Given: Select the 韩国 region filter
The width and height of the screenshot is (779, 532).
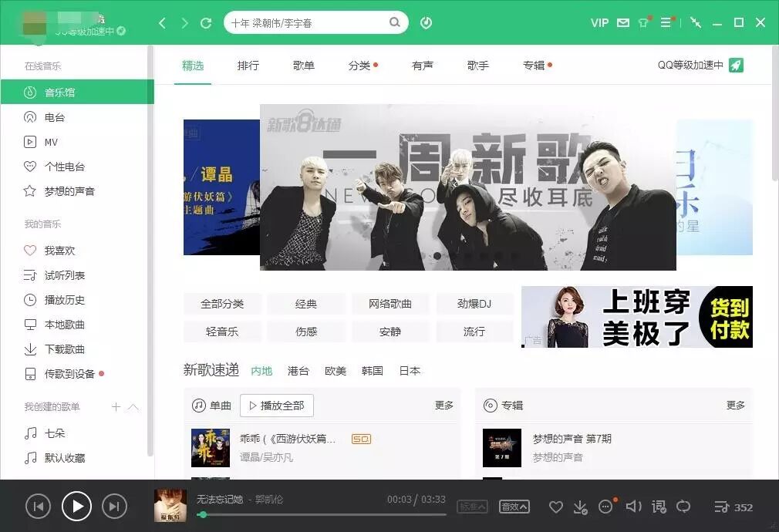Looking at the screenshot, I should (x=372, y=371).
